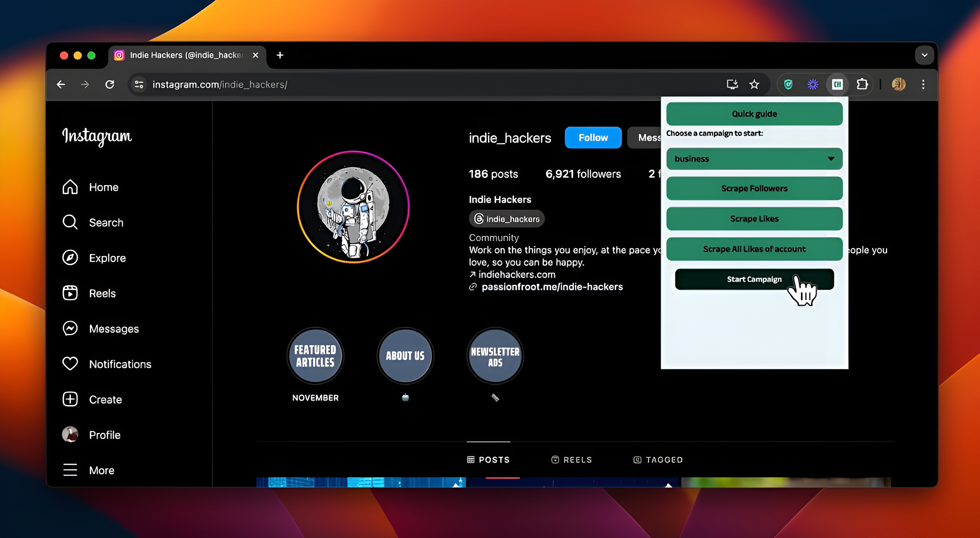Image resolution: width=980 pixels, height=538 pixels.
Task: Click the Message button on profile
Action: click(645, 137)
